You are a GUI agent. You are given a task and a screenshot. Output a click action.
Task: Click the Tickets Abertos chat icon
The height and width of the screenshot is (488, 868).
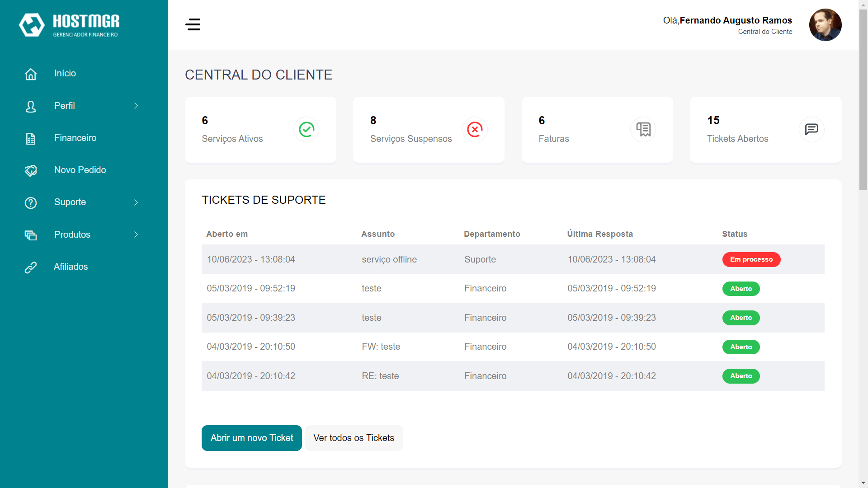[811, 130]
